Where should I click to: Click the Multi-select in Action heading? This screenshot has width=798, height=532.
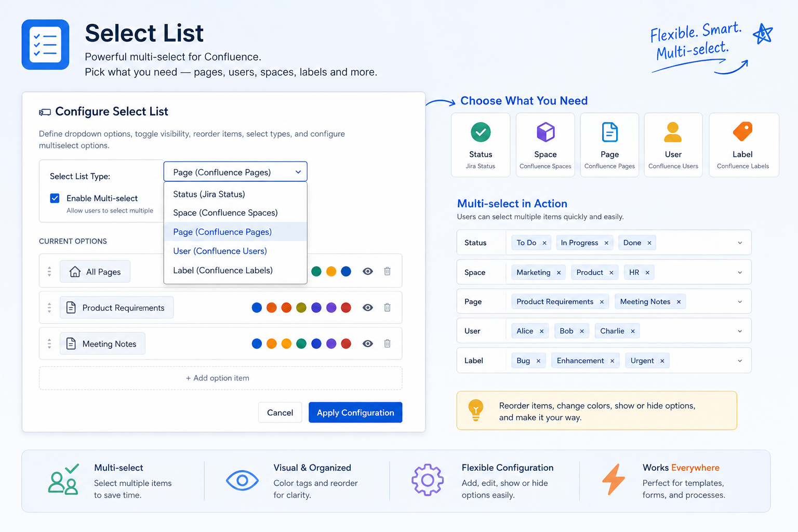512,204
